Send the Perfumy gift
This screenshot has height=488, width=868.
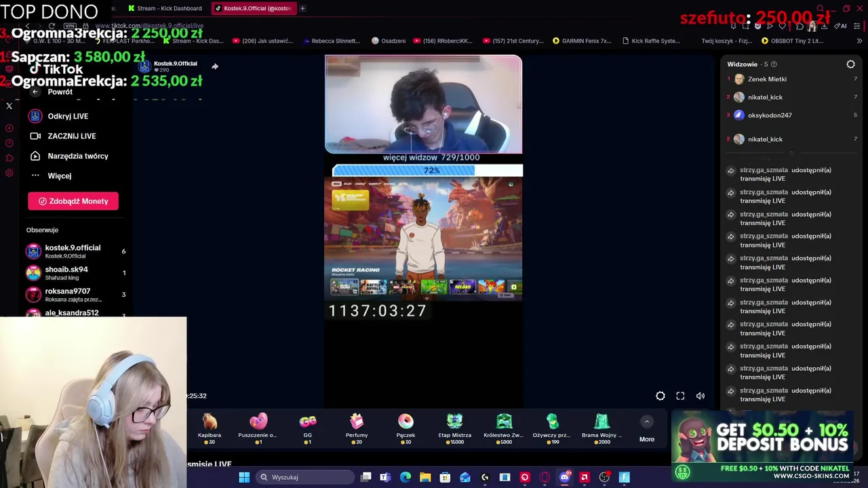[357, 429]
